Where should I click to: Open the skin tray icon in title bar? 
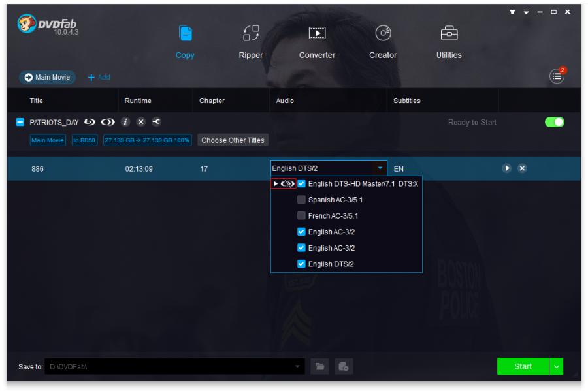pos(512,12)
